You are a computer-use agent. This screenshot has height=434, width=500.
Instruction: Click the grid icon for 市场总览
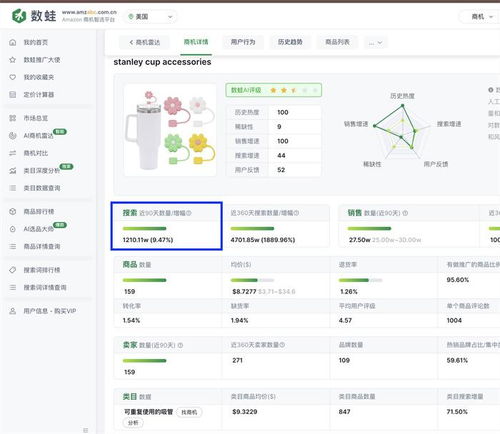coord(13,118)
